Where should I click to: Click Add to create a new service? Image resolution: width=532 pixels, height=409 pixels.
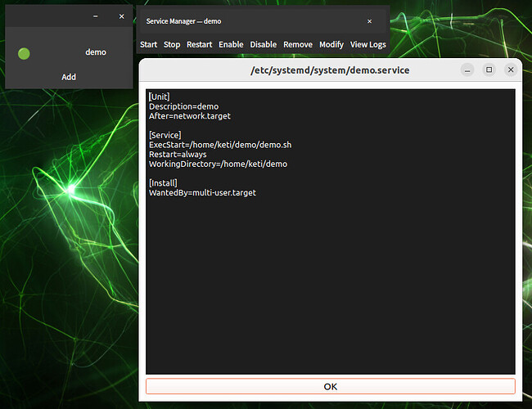click(x=69, y=77)
